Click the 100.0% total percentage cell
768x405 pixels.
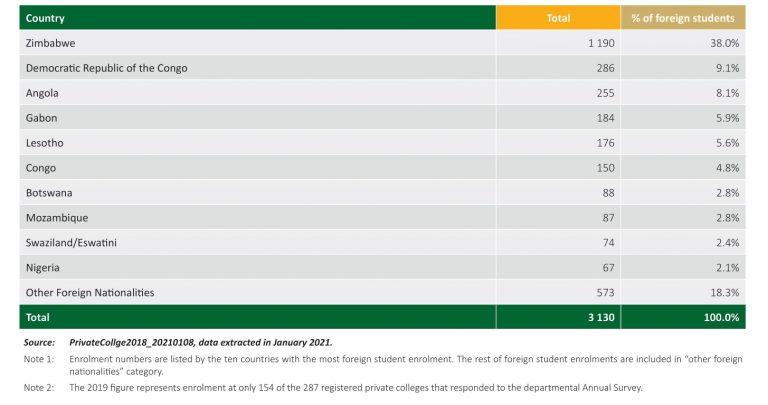coord(718,317)
